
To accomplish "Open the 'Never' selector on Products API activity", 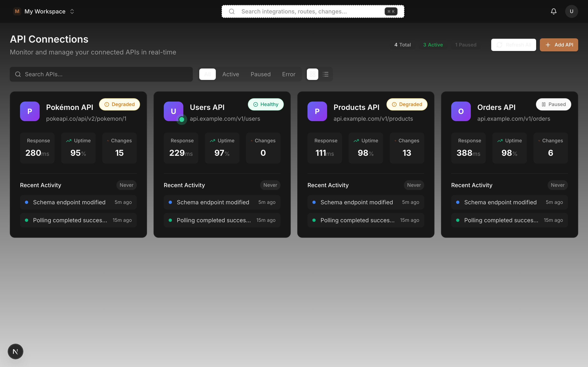I will click(x=414, y=185).
